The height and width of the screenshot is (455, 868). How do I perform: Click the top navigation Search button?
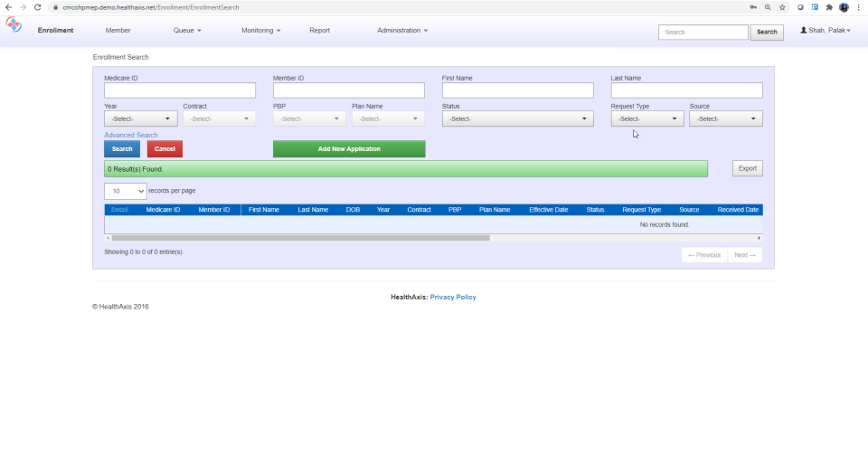(767, 32)
